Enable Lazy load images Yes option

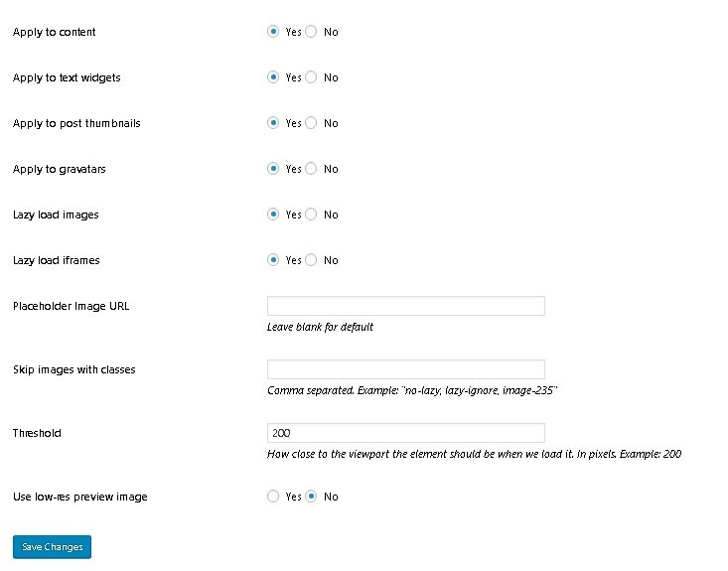[273, 214]
